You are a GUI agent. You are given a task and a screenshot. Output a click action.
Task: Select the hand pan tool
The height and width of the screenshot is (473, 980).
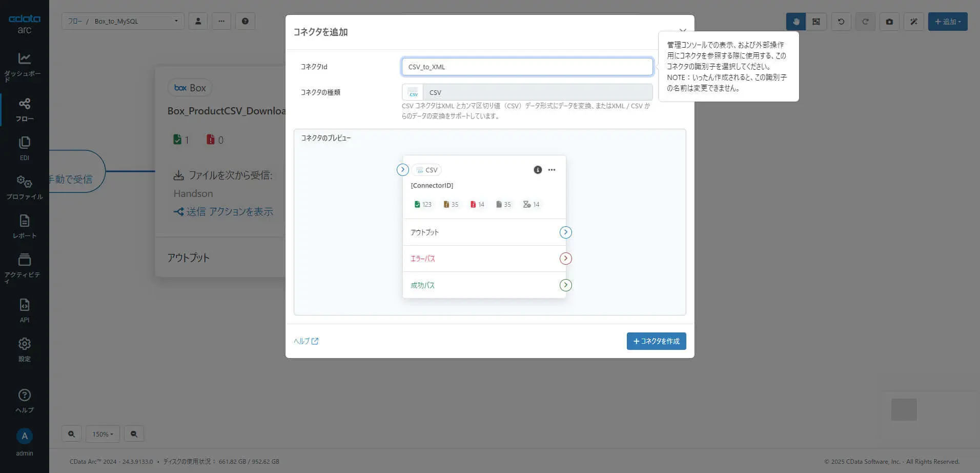point(796,22)
